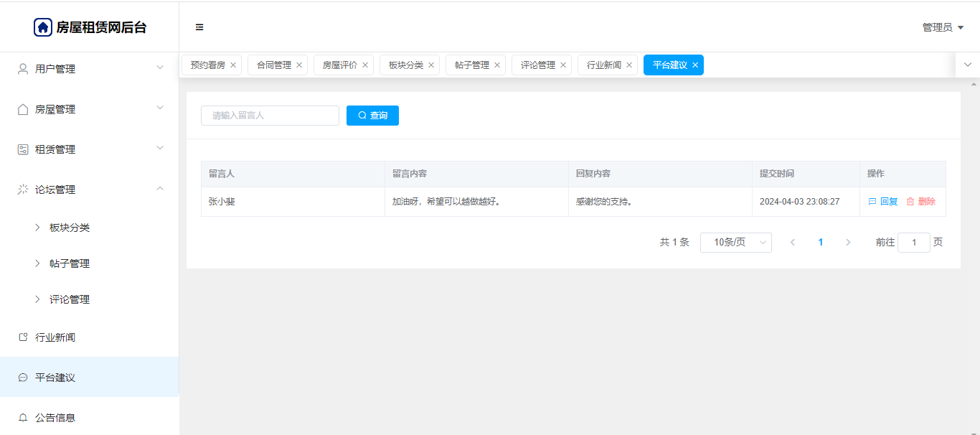
Task: Click the hamburger menu collapse icon
Action: (x=199, y=27)
